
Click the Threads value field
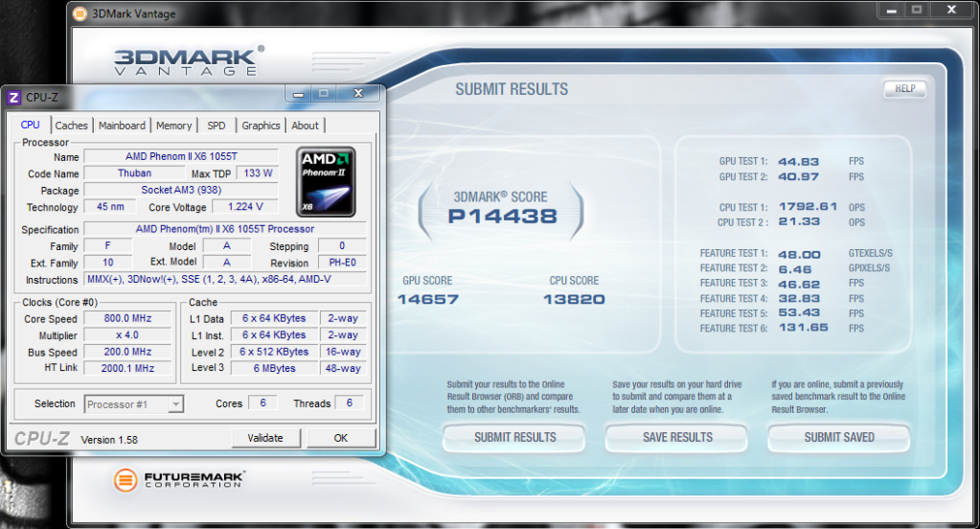[x=350, y=403]
